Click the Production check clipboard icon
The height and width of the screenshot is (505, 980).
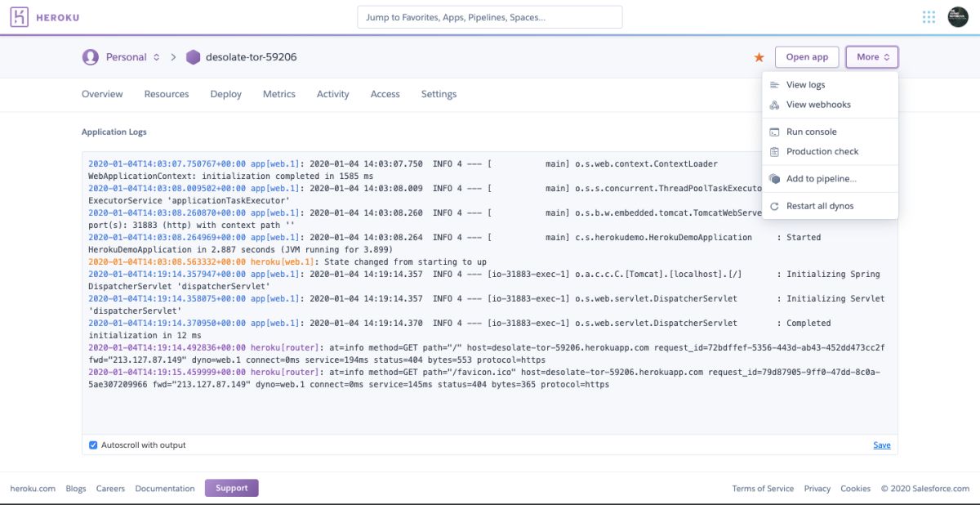coord(774,151)
